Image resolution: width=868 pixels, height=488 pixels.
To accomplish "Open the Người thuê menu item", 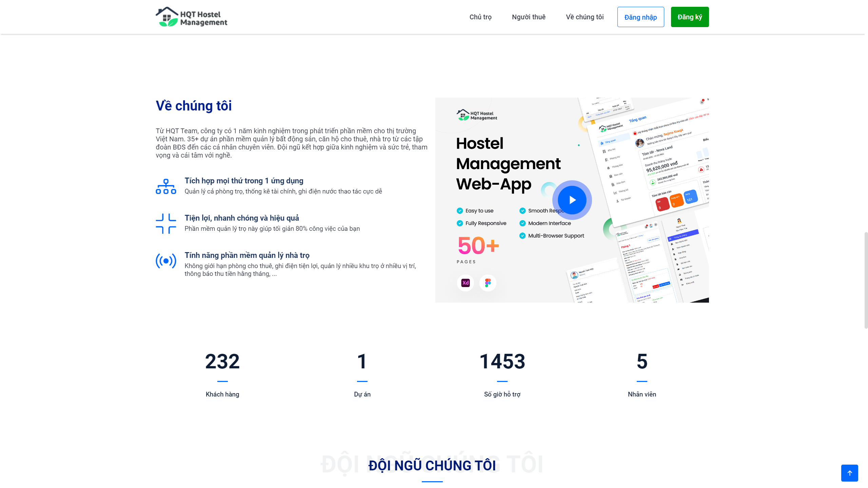I will click(x=529, y=17).
